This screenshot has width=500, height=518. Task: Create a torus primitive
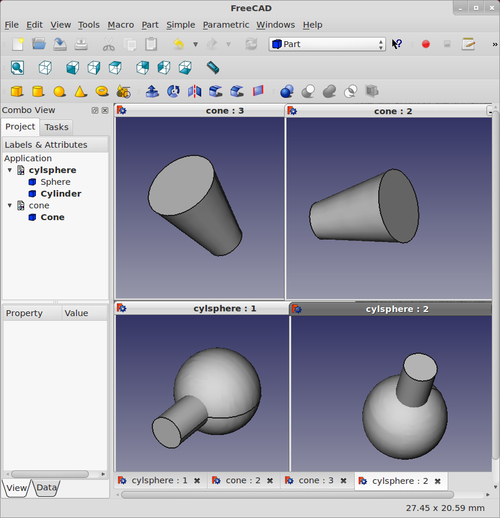(x=102, y=91)
